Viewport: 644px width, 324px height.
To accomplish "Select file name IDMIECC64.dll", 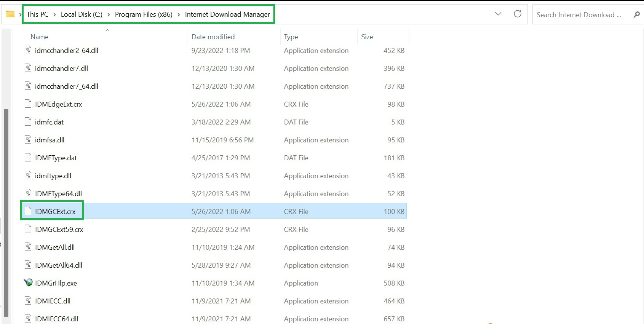I will click(x=56, y=319).
